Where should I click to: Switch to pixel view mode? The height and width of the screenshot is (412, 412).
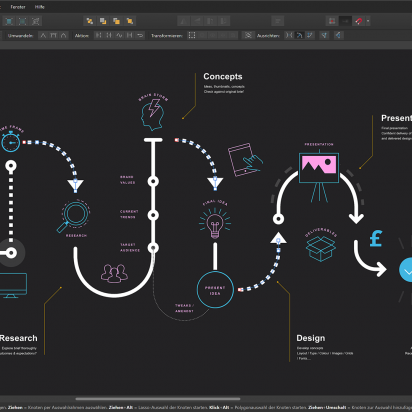pos(9,21)
